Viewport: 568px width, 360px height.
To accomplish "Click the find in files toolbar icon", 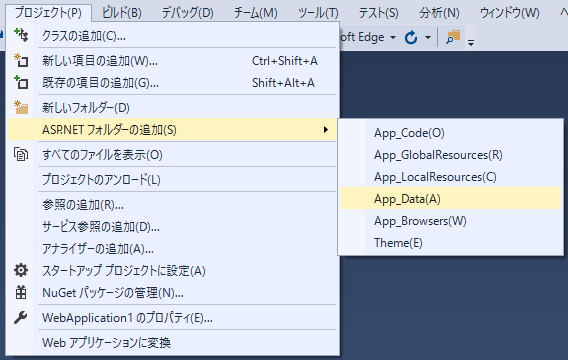I will pos(453,37).
